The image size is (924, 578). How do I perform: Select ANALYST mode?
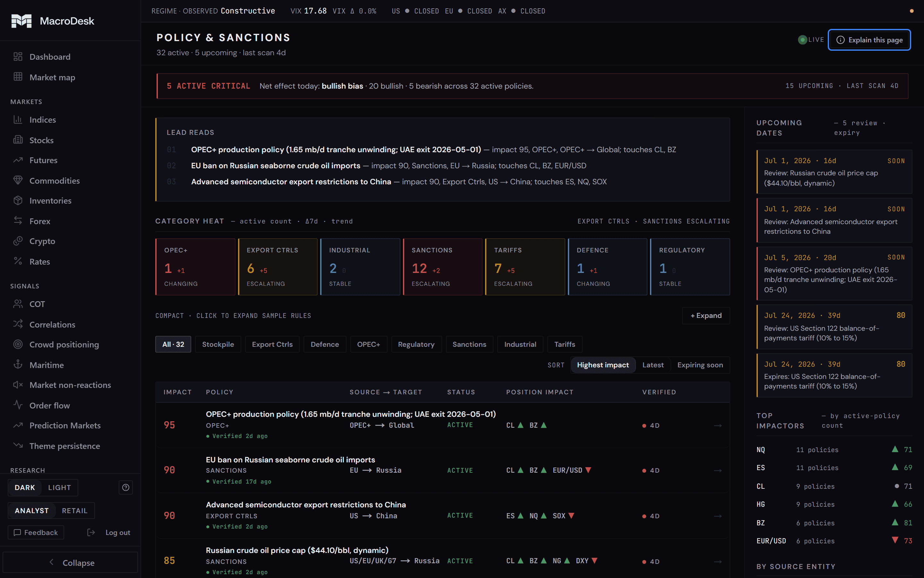tap(32, 511)
